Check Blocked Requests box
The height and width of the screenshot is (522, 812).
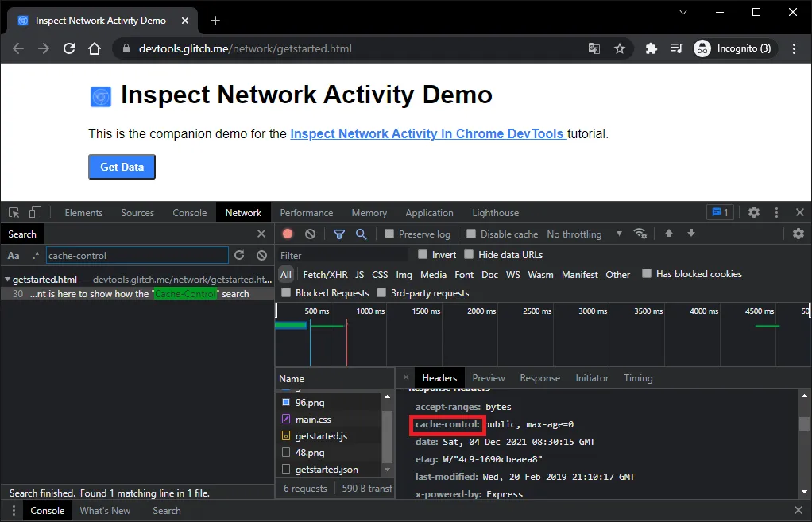[x=286, y=292]
